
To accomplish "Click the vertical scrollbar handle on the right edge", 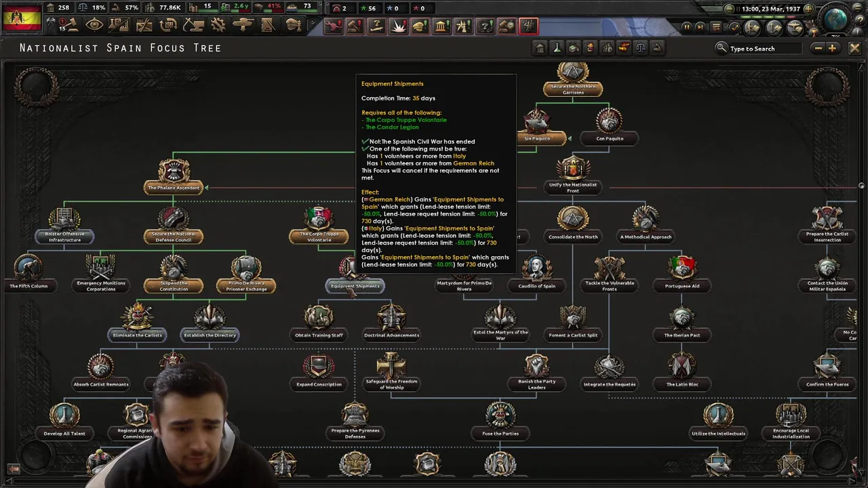I will [x=861, y=186].
